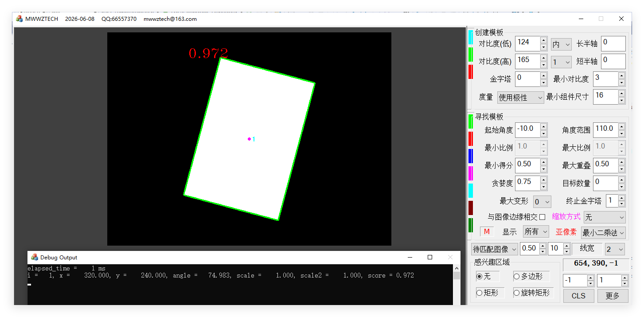
Task: Decrease 最大重叠 with its down arrow
Action: [x=621, y=169]
